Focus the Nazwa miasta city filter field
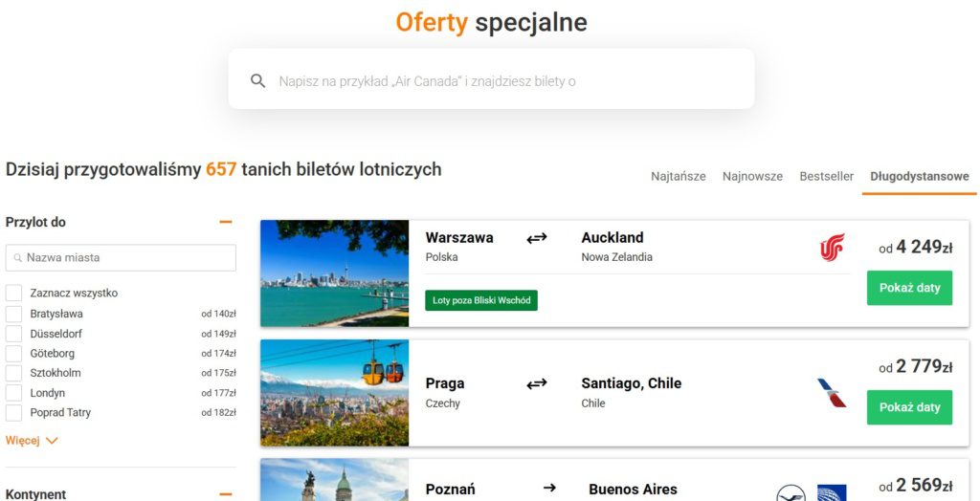 121,257
